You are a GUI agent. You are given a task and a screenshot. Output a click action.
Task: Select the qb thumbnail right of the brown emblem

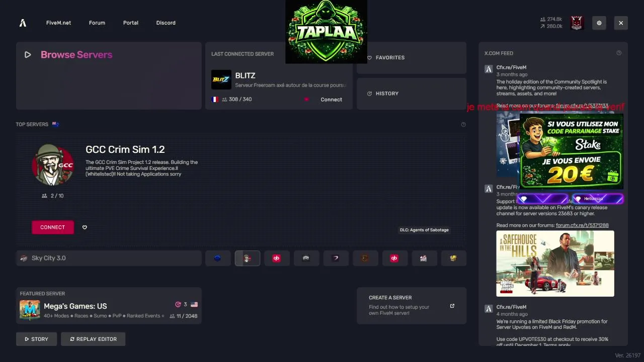pos(394,258)
